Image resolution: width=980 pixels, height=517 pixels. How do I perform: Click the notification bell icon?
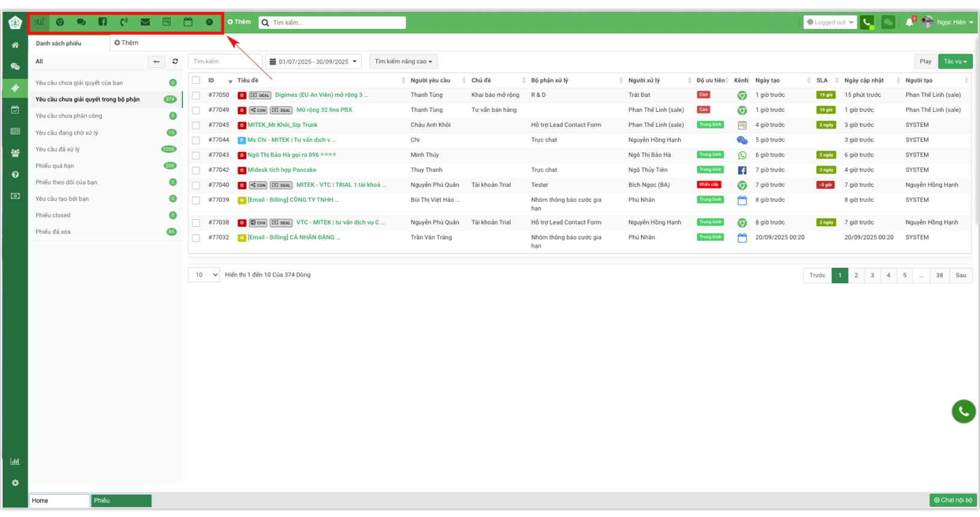pyautogui.click(x=908, y=22)
